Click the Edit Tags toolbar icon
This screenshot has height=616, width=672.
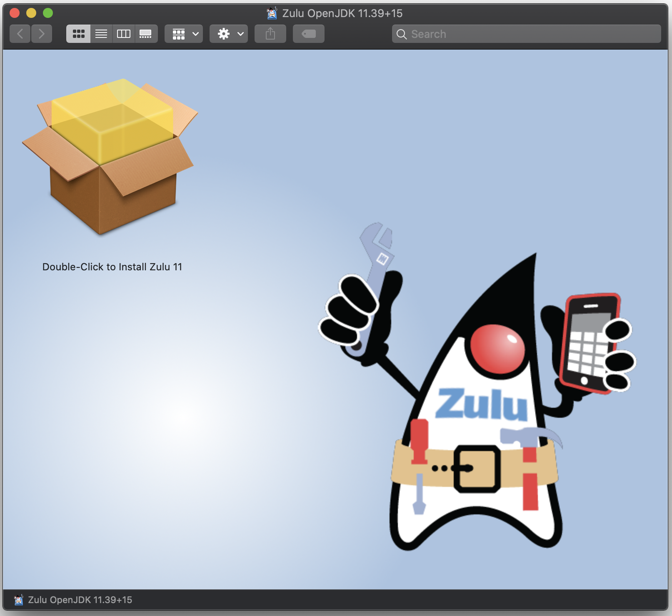[x=308, y=34]
